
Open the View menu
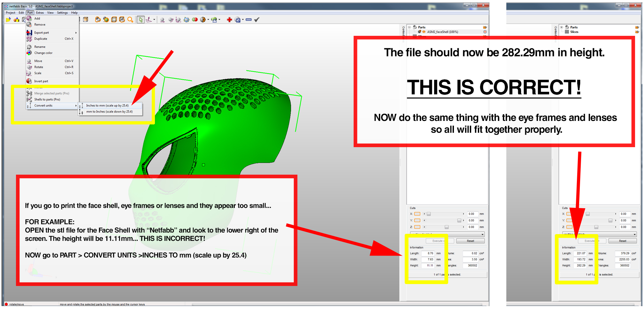[x=50, y=13]
